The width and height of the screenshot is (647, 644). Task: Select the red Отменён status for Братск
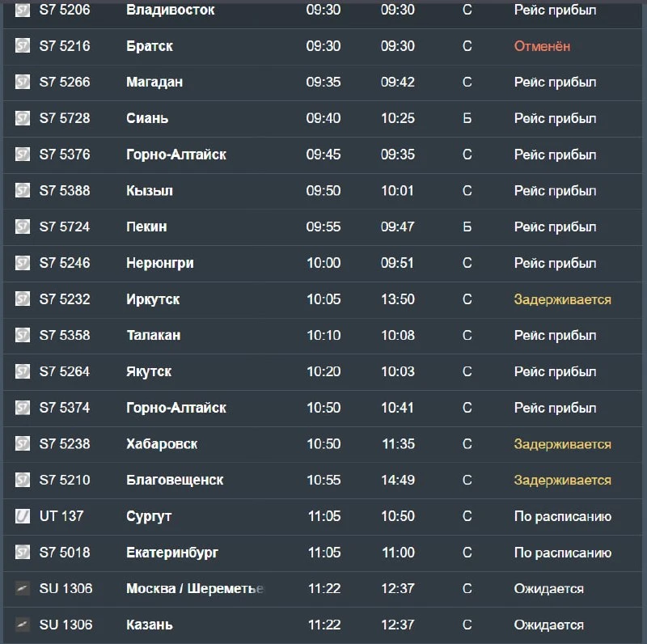(542, 46)
